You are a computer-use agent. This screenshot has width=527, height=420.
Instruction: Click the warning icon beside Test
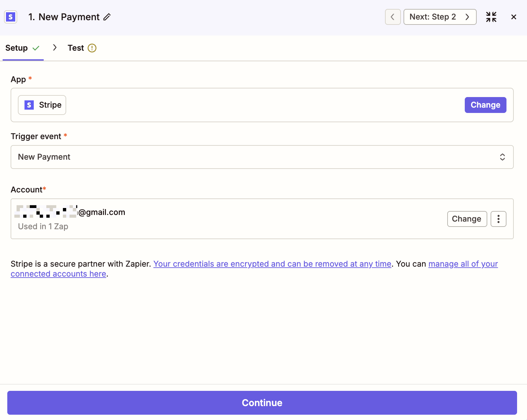point(92,48)
